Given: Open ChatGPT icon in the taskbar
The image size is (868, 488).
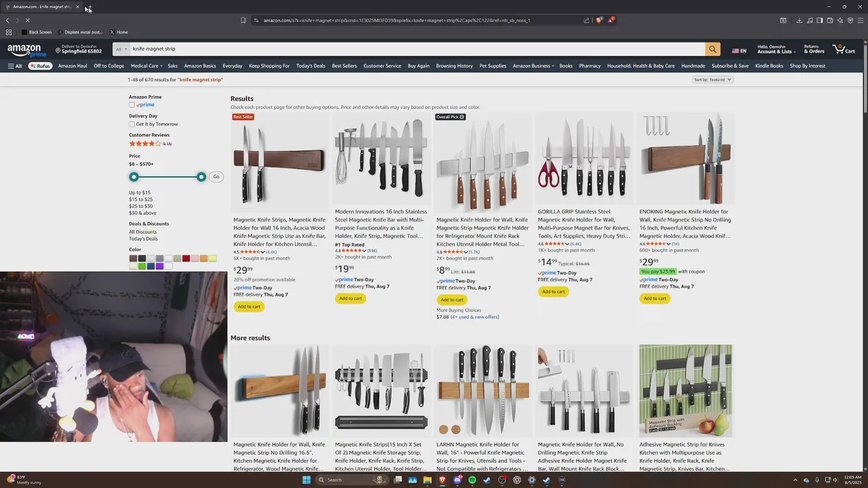Looking at the screenshot, I should click(517, 480).
